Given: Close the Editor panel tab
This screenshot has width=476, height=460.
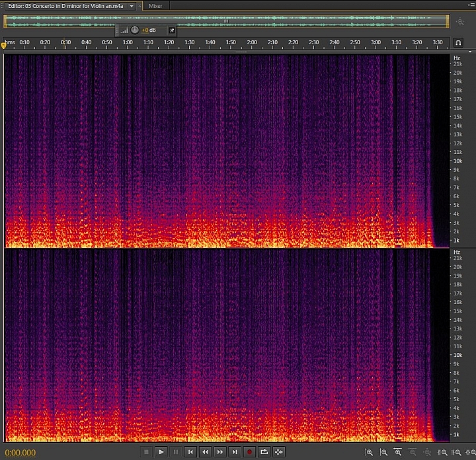Looking at the screenshot, I should click(x=139, y=6).
